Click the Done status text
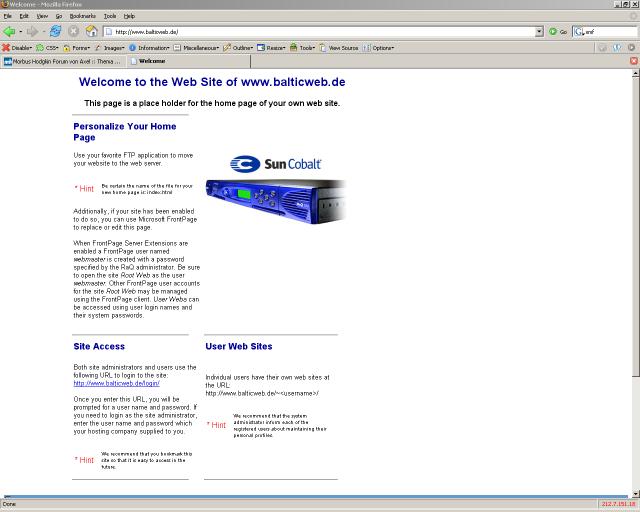Viewport: 640px width, 512px height. (9, 504)
